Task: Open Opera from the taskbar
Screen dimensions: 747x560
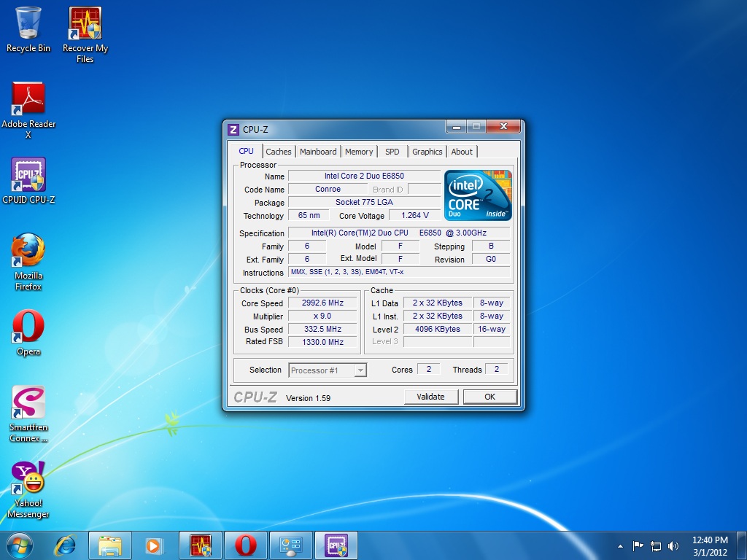Action: click(x=246, y=545)
